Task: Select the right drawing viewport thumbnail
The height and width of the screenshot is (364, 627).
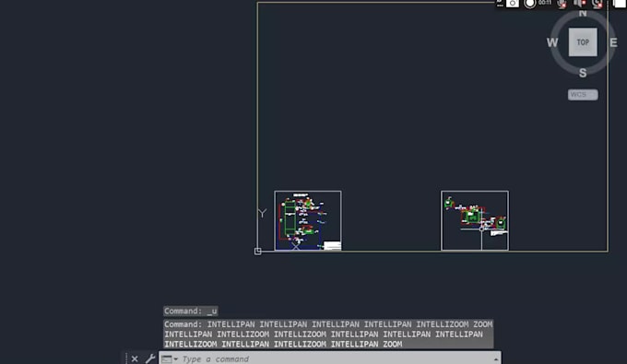Action: coord(475,220)
